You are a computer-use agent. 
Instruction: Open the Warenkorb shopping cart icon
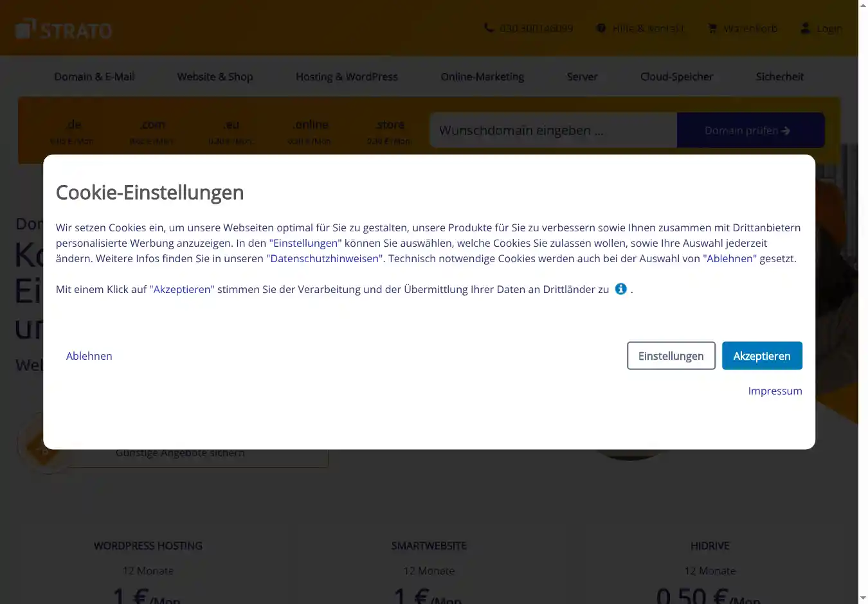click(x=712, y=28)
